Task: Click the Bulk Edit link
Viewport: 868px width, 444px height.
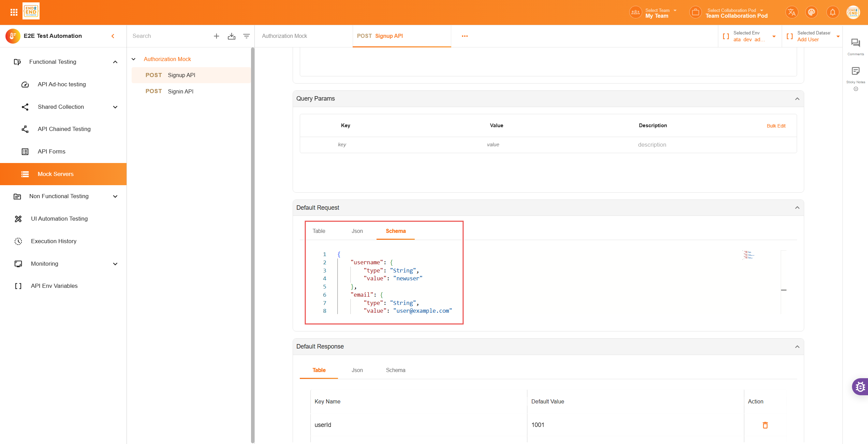Action: (x=776, y=126)
